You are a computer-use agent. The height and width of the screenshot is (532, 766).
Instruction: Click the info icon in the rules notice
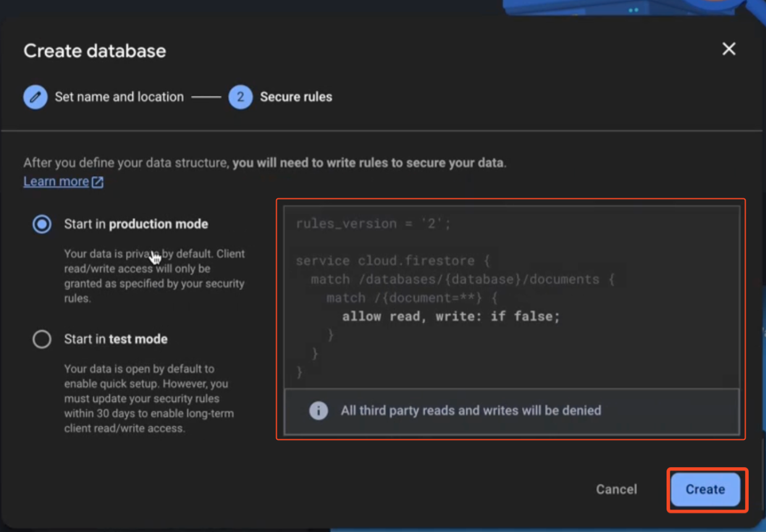pyautogui.click(x=318, y=410)
